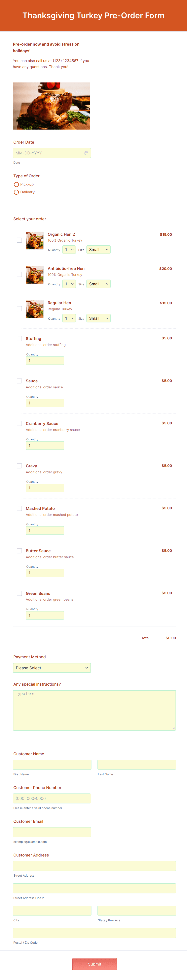The width and height of the screenshot is (187, 980).
Task: Open the Size dropdown for Antibiotic-free Hen
Action: tap(98, 284)
